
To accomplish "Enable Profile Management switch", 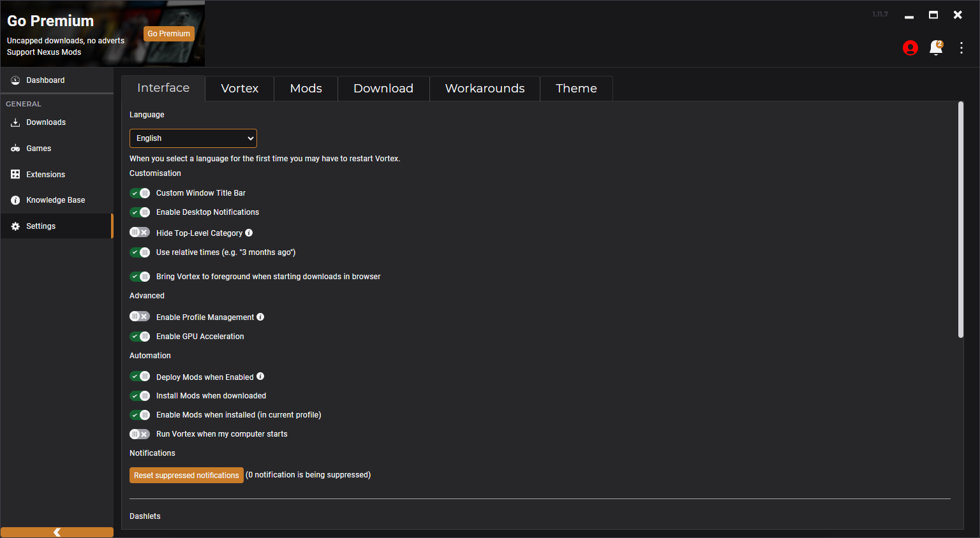I will (140, 317).
